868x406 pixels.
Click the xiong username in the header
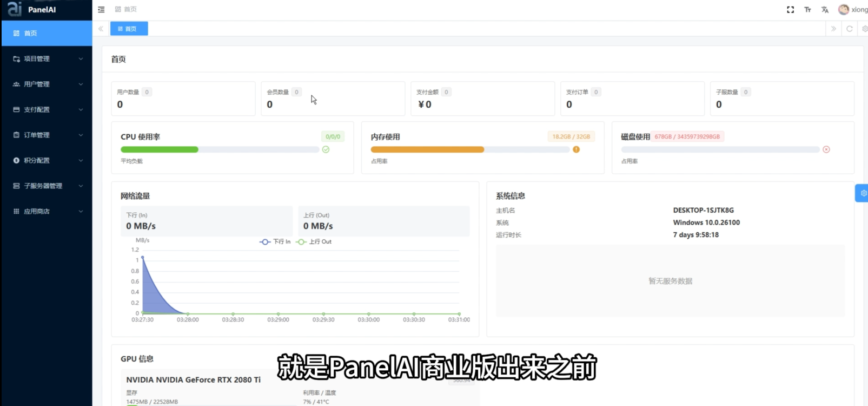[x=859, y=10]
